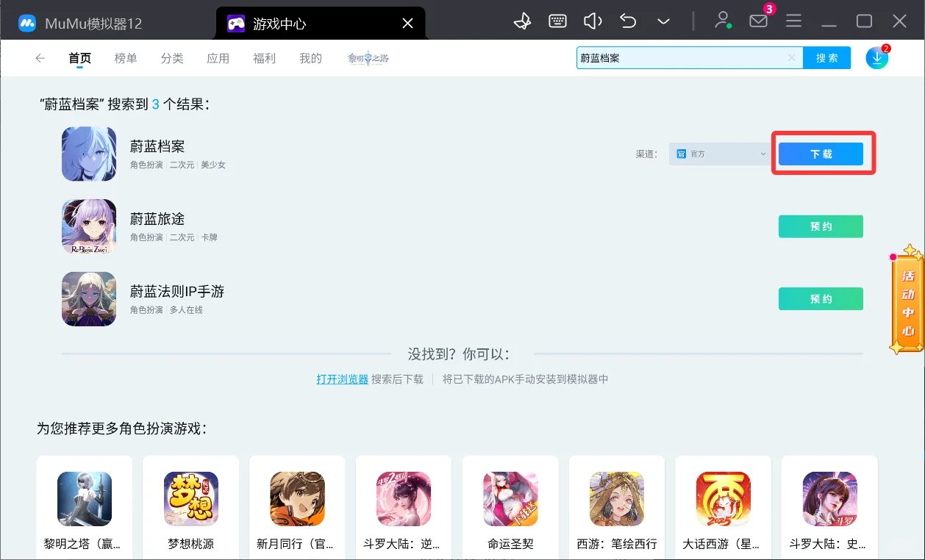925x560 pixels.
Task: Click the 西游：笔绘西行 game icon
Action: [617, 499]
